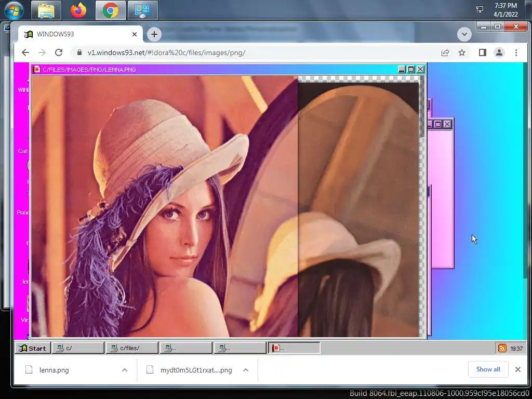This screenshot has height=399, width=532.
Task: Open the Chrome profile menu
Action: [499, 52]
